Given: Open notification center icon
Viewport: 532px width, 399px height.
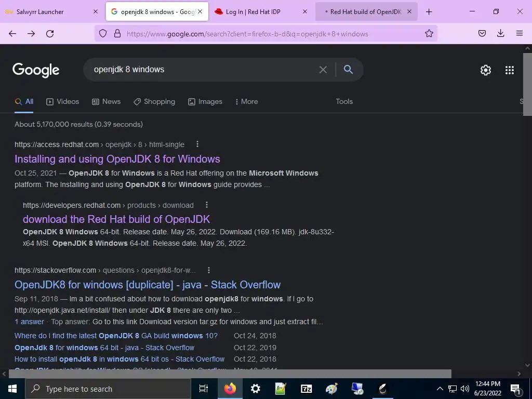Looking at the screenshot, I should coord(515,389).
